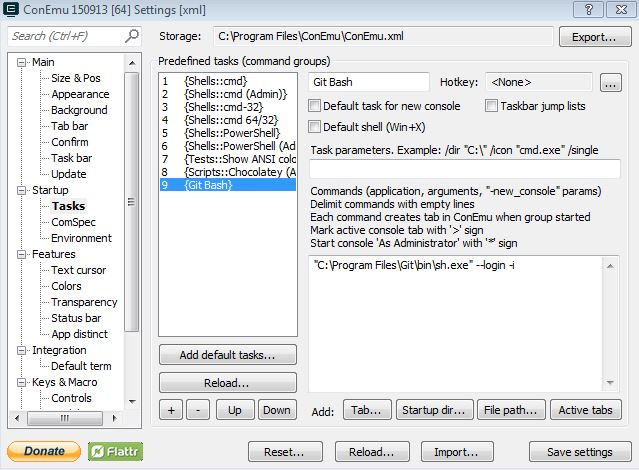
Task: Click bottom Reload... button
Action: [372, 452]
